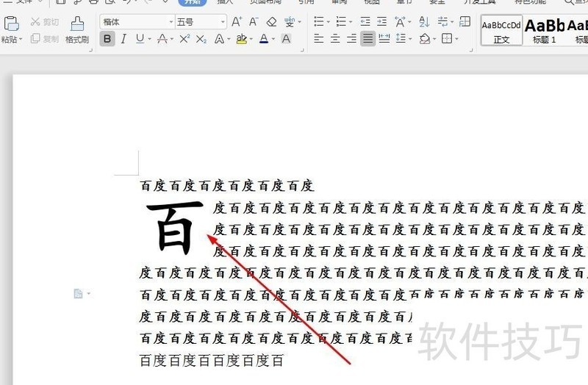Open the paragraph settings dialog launcher
Image resolution: width=588 pixels, height=385 pixels.
pos(471,50)
